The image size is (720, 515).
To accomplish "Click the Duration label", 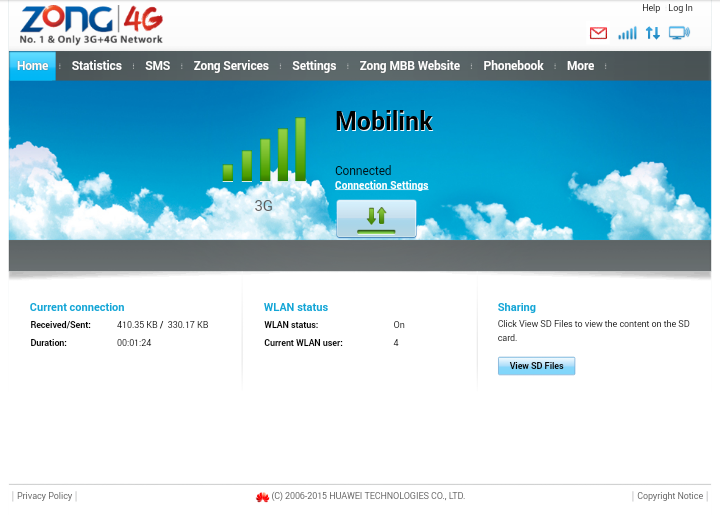I will pyautogui.click(x=48, y=342).
